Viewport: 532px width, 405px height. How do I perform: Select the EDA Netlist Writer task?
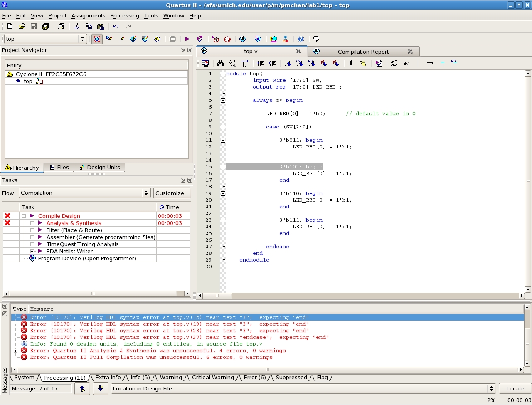(69, 251)
